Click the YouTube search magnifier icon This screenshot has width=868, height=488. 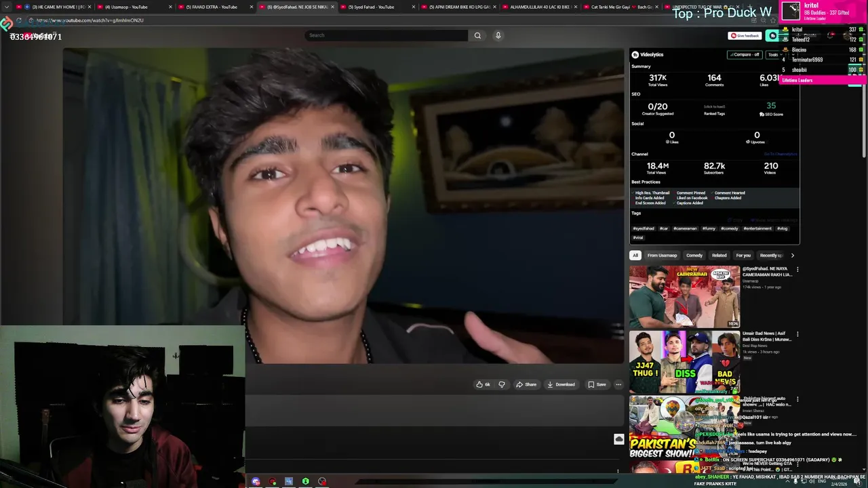[477, 35]
